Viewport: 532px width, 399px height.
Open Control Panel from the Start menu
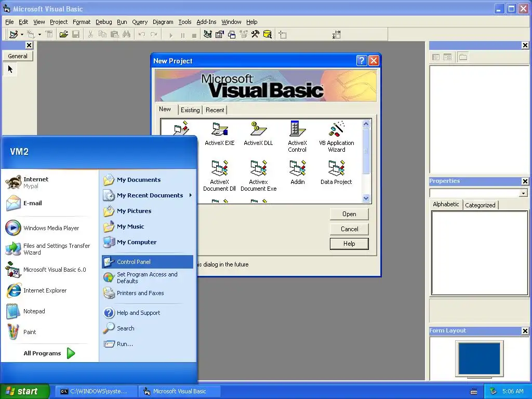point(148,262)
